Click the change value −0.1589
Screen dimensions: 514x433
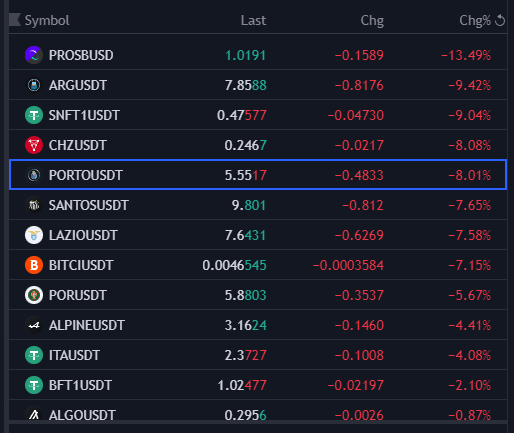[359, 55]
